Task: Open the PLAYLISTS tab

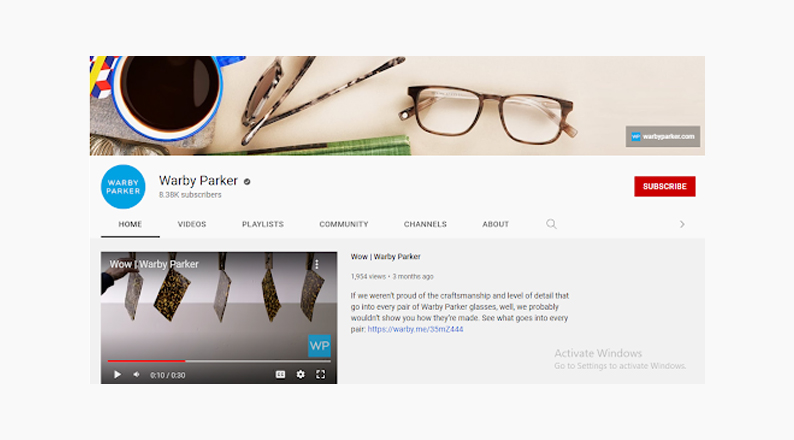Action: point(263,224)
